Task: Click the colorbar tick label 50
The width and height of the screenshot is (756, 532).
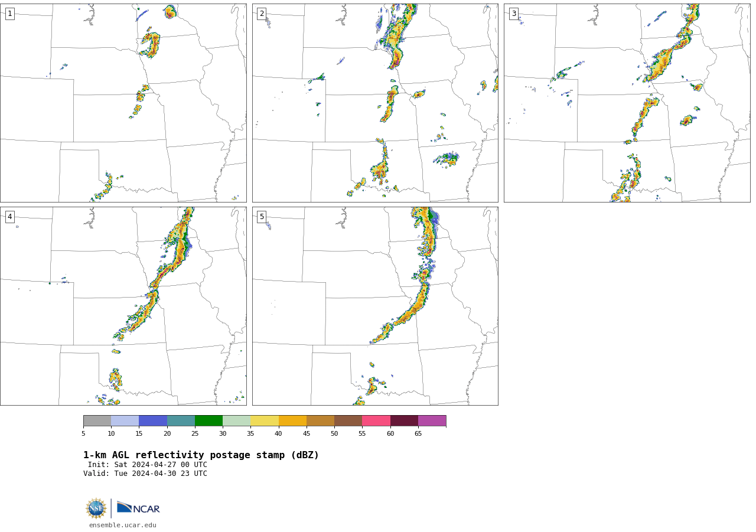Action: pyautogui.click(x=334, y=434)
